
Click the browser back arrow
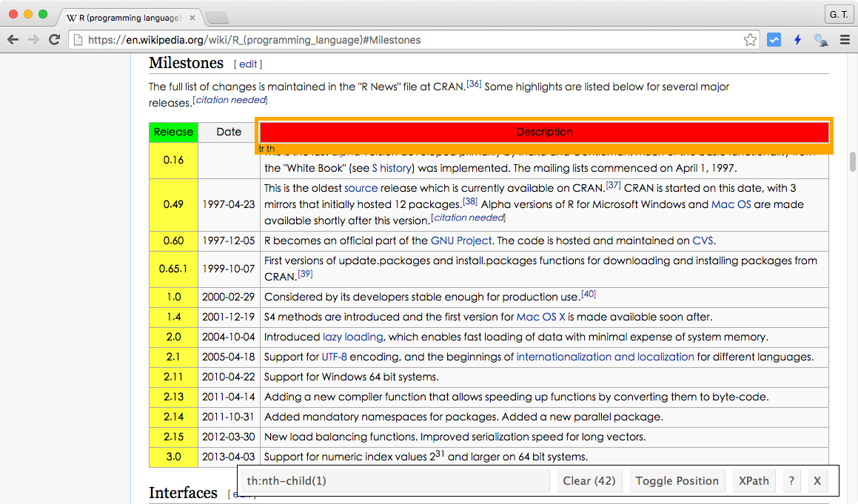[x=13, y=40]
